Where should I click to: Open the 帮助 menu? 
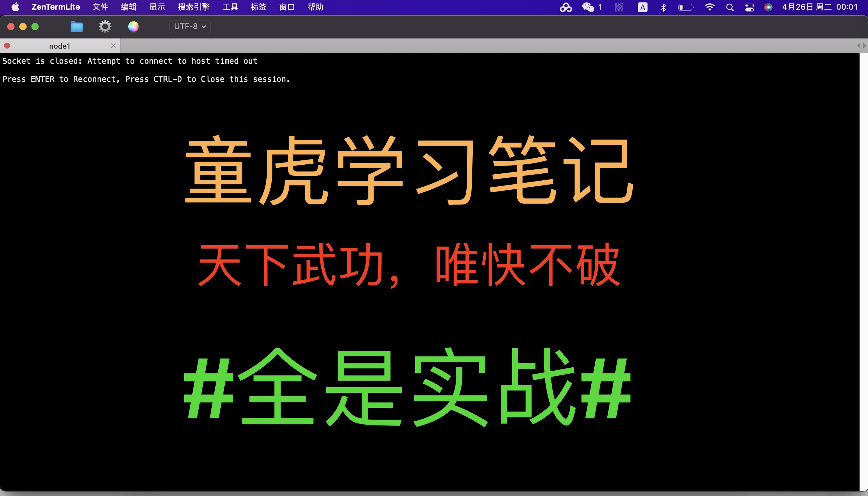coord(315,7)
